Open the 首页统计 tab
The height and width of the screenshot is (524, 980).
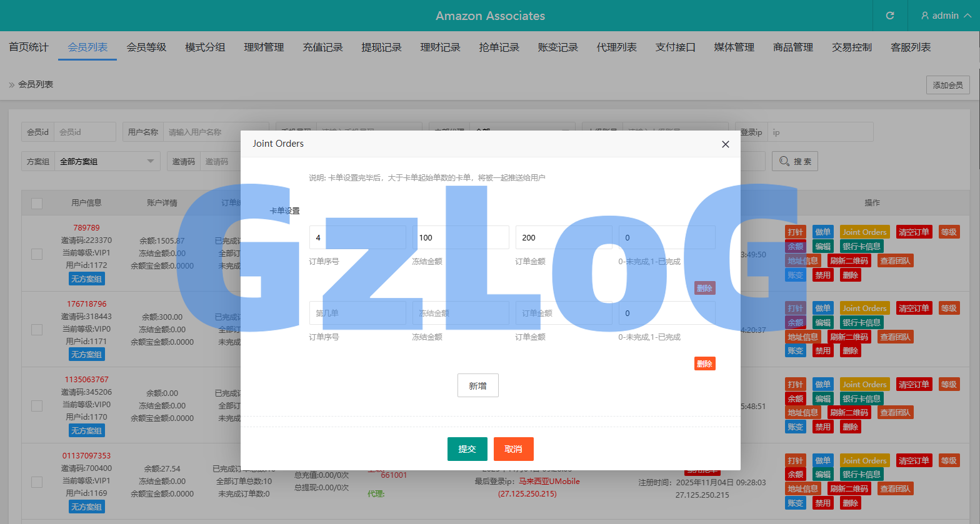pyautogui.click(x=29, y=47)
